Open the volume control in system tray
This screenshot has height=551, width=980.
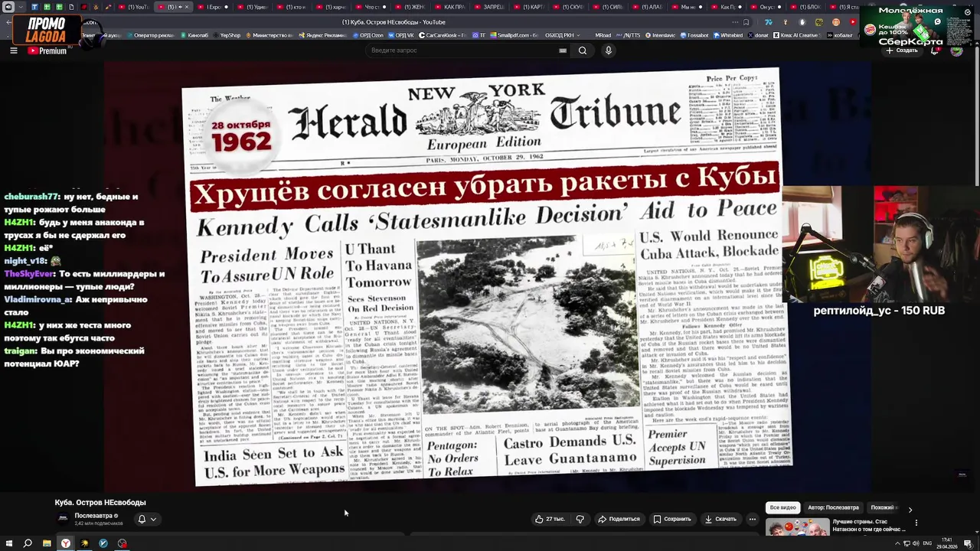point(916,543)
